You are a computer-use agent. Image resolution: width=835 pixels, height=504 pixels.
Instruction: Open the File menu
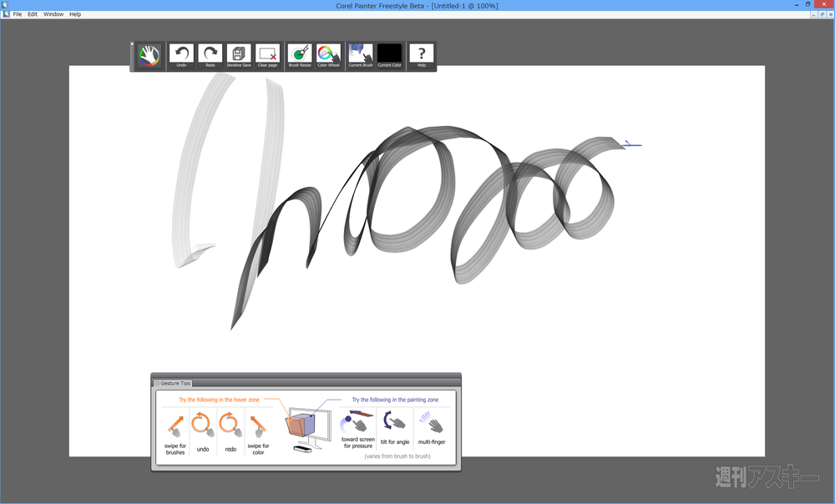coord(18,14)
